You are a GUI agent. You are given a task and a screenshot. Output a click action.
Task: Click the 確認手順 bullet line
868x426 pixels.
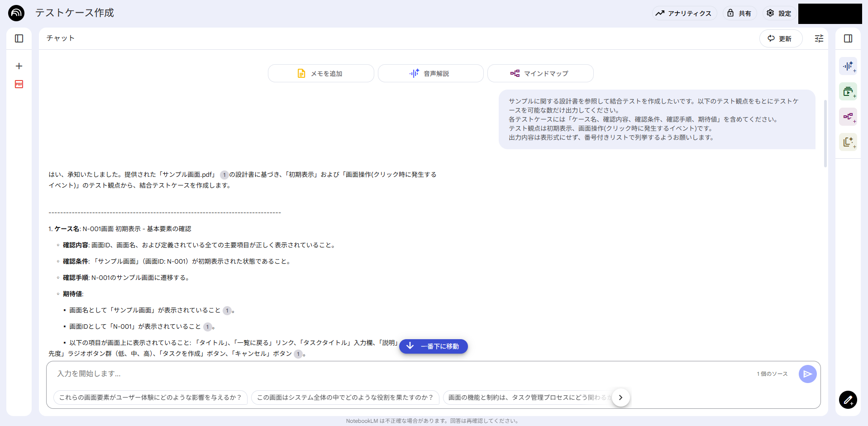pyautogui.click(x=126, y=278)
